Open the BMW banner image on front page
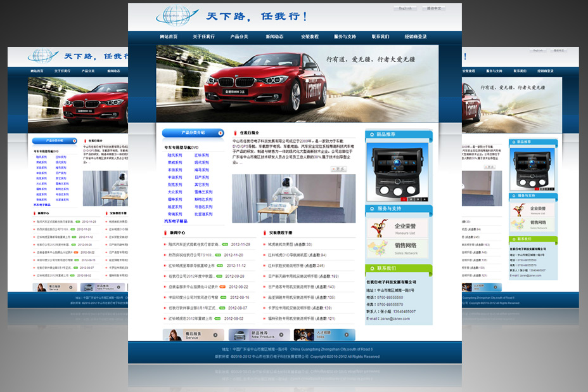 point(297,83)
